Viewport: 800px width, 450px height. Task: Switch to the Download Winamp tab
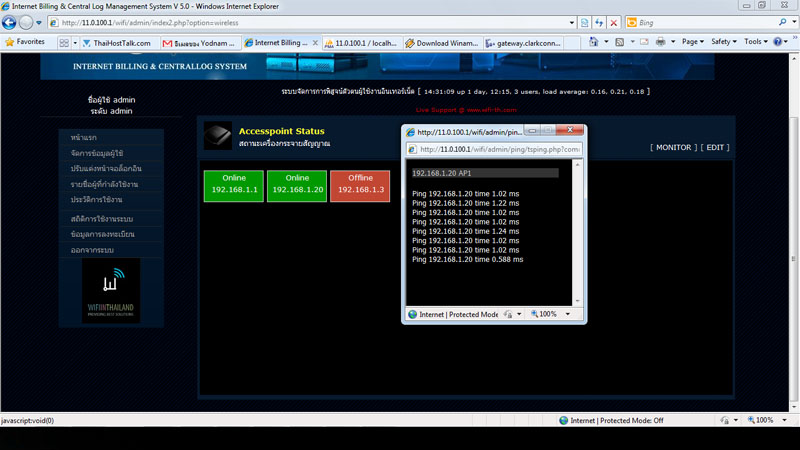tap(442, 43)
